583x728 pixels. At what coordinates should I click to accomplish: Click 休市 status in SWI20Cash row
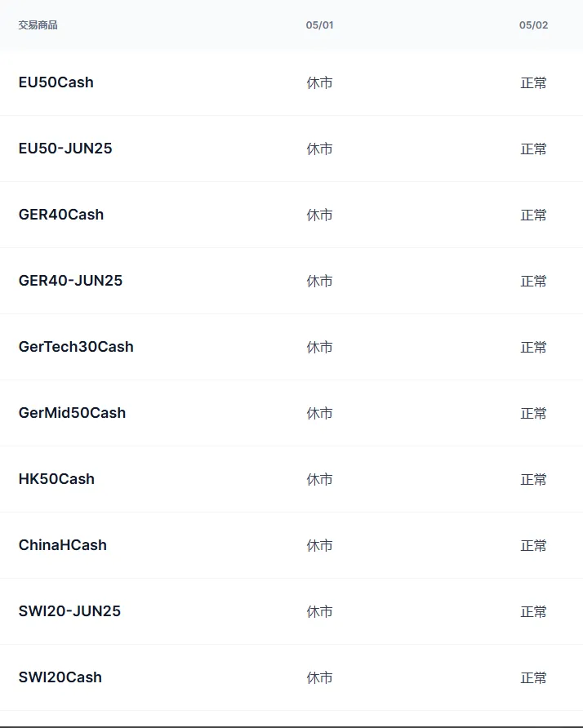(x=319, y=678)
